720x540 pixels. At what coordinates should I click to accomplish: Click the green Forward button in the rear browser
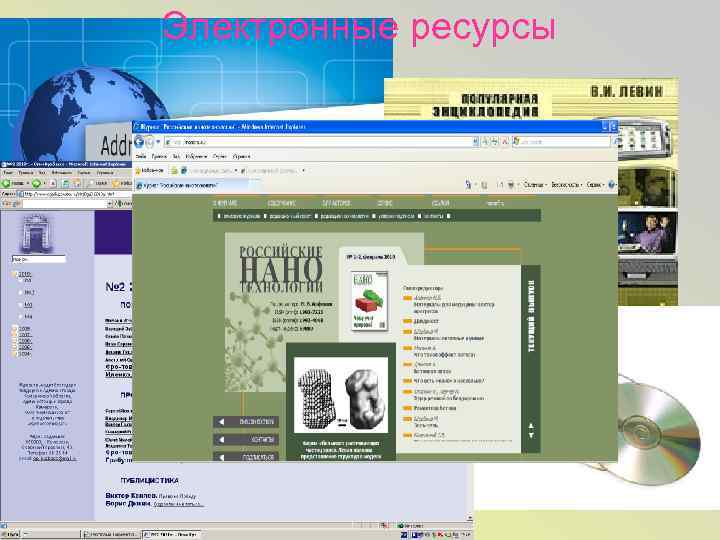pos(36,183)
